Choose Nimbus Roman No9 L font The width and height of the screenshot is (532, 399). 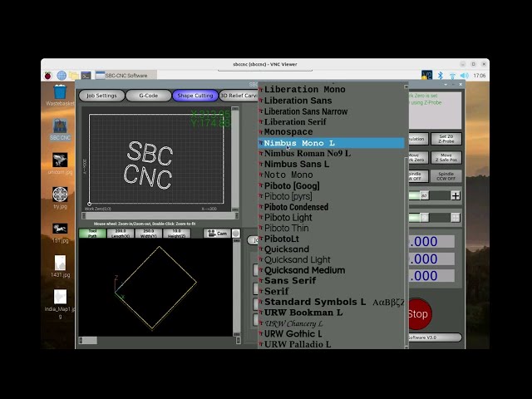331,153
